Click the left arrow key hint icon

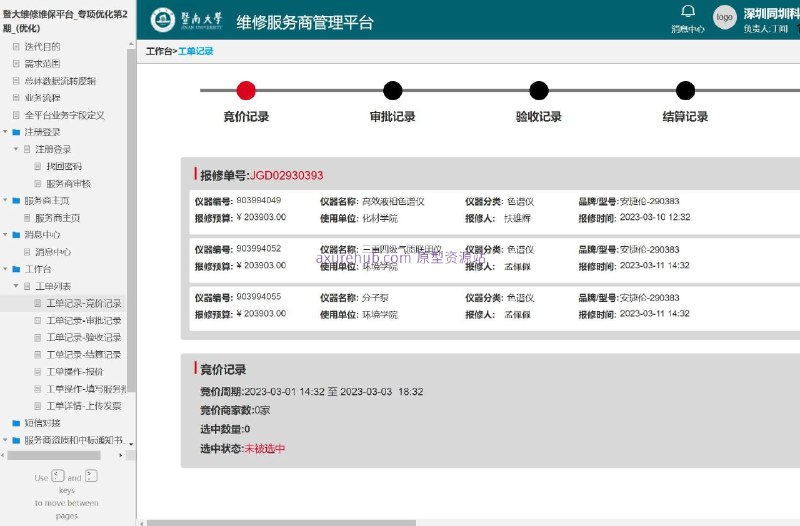point(58,476)
